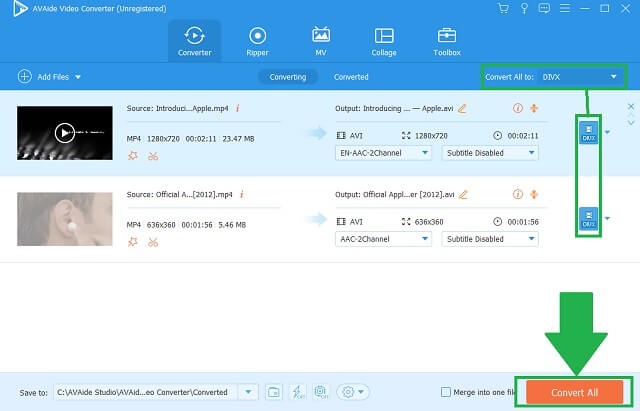
Task: Click the 00:01:56 output duration
Action: click(x=523, y=222)
